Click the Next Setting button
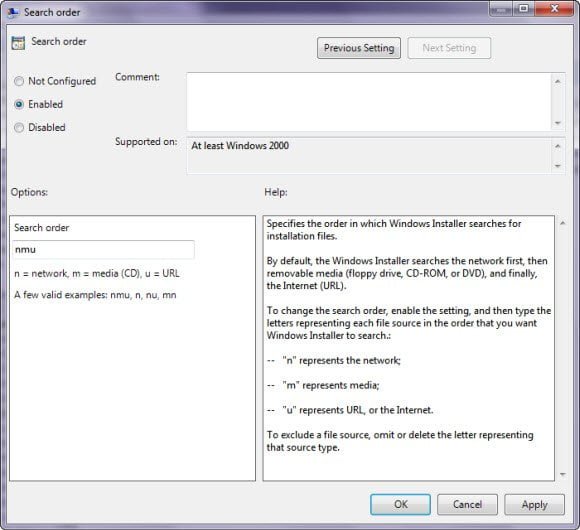Viewport: 580px width, 530px height. click(449, 48)
